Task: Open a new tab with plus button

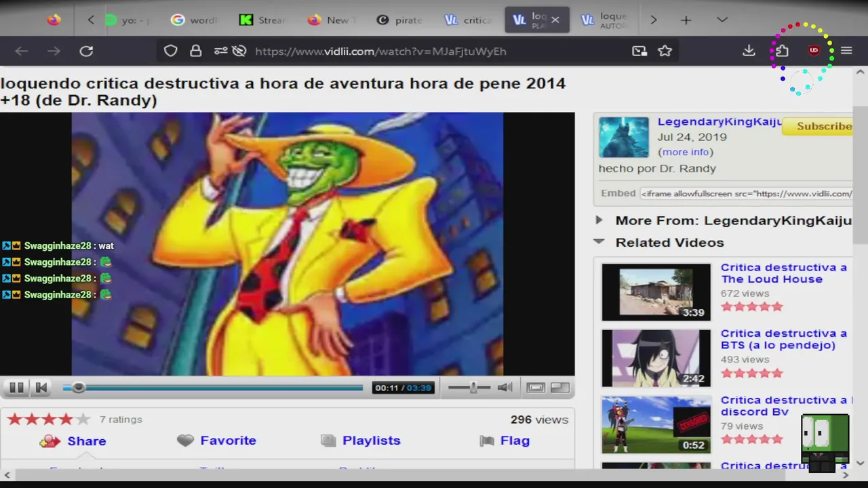Action: [686, 20]
